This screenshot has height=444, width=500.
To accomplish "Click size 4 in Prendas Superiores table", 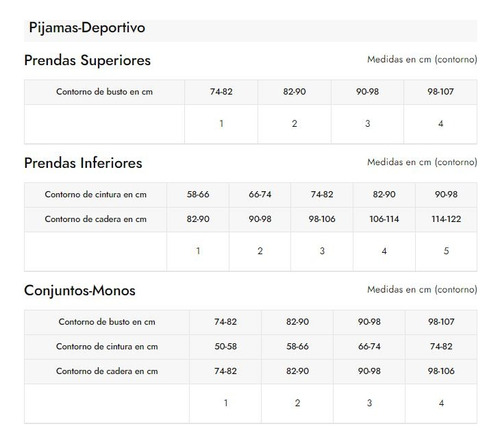I will (x=441, y=124).
